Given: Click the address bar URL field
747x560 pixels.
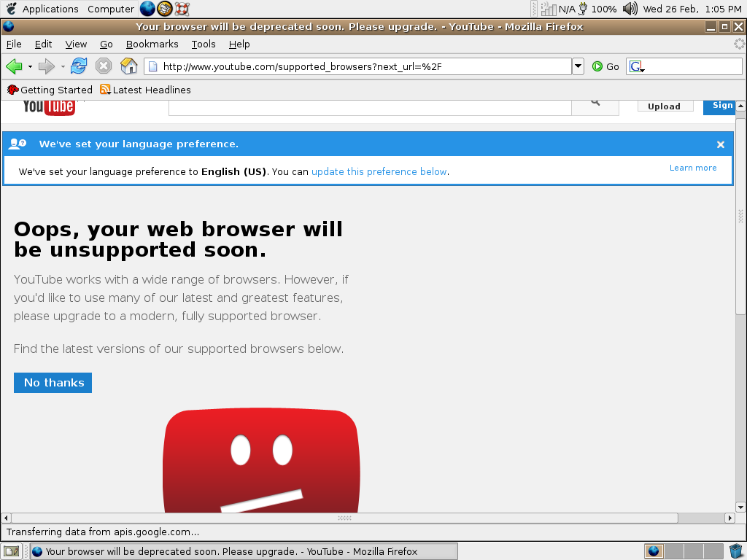Looking at the screenshot, I should [357, 66].
